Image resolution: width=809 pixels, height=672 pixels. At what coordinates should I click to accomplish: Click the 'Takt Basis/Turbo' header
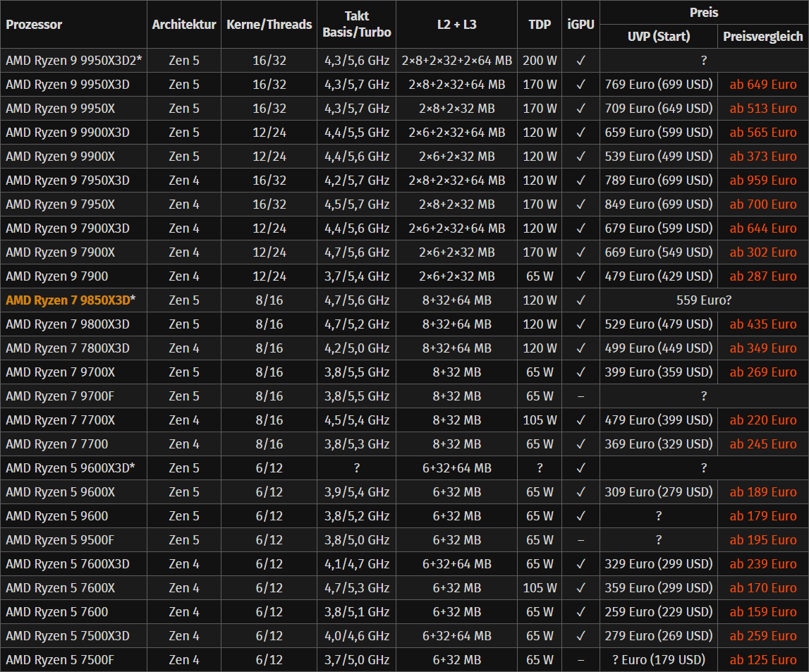tap(356, 24)
